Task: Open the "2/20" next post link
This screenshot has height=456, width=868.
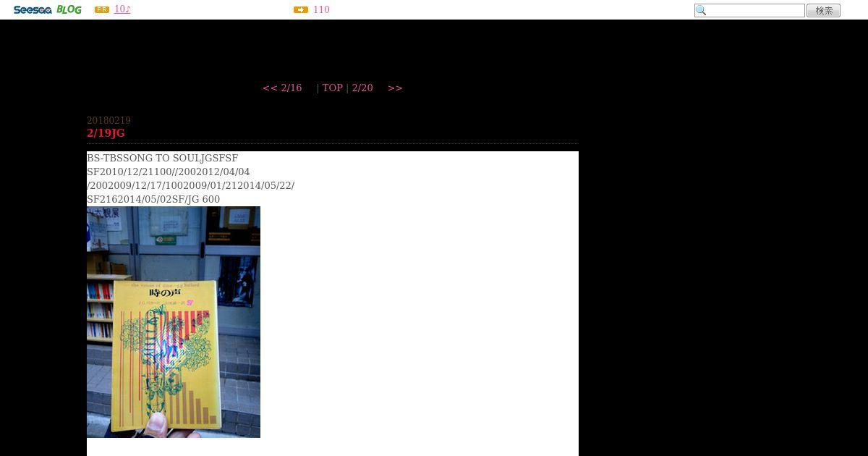Action: click(362, 88)
